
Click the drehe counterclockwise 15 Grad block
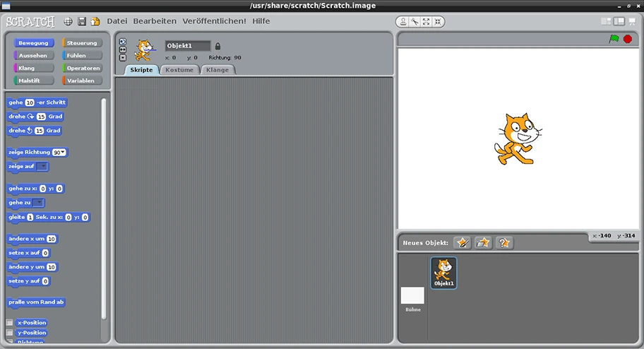35,131
